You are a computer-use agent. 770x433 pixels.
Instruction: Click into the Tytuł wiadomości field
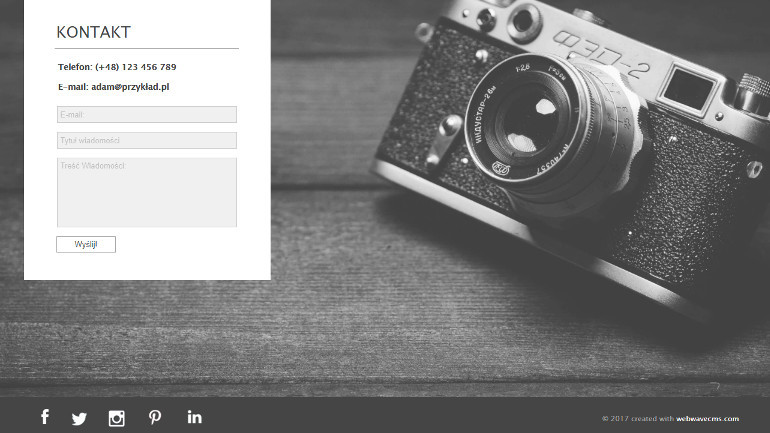click(x=147, y=140)
